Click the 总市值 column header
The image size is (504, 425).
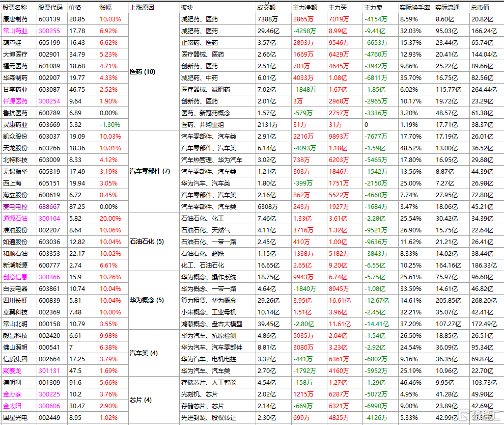point(480,8)
